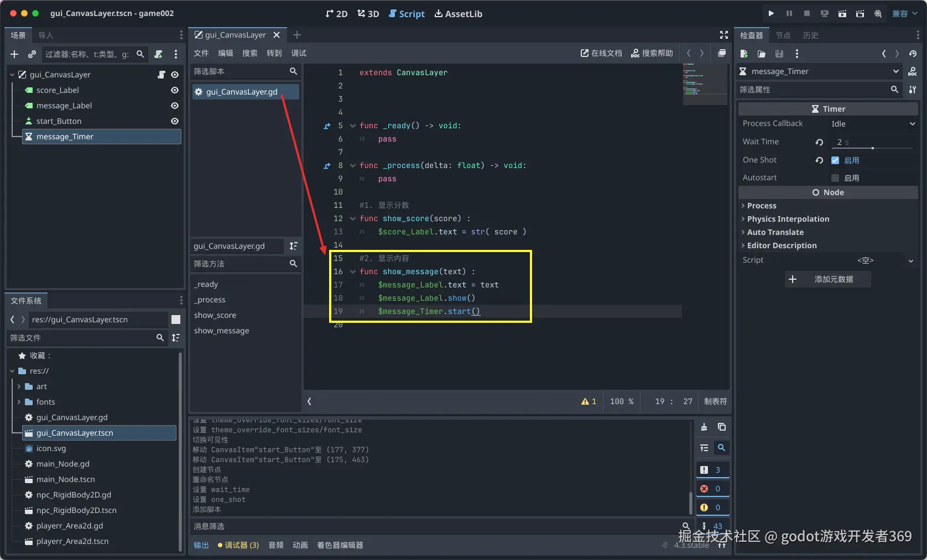
Task: Toggle alphabetical sorting of methods list
Action: [x=294, y=246]
